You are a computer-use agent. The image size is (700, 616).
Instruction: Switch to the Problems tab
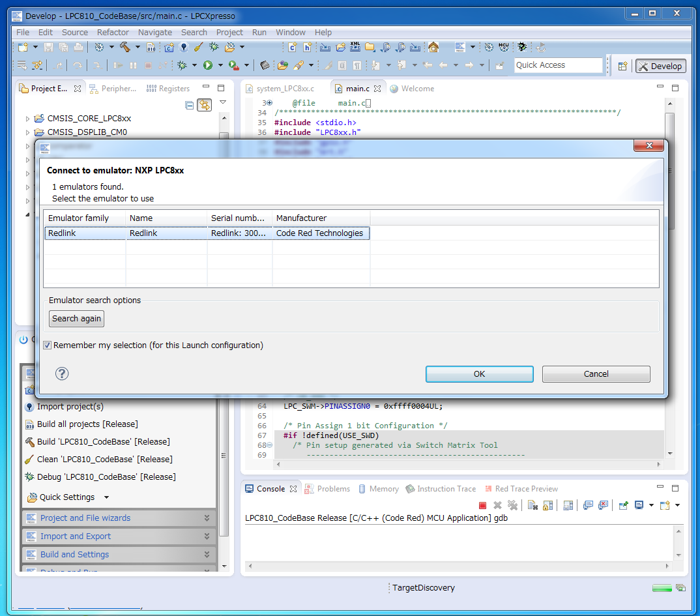click(327, 489)
